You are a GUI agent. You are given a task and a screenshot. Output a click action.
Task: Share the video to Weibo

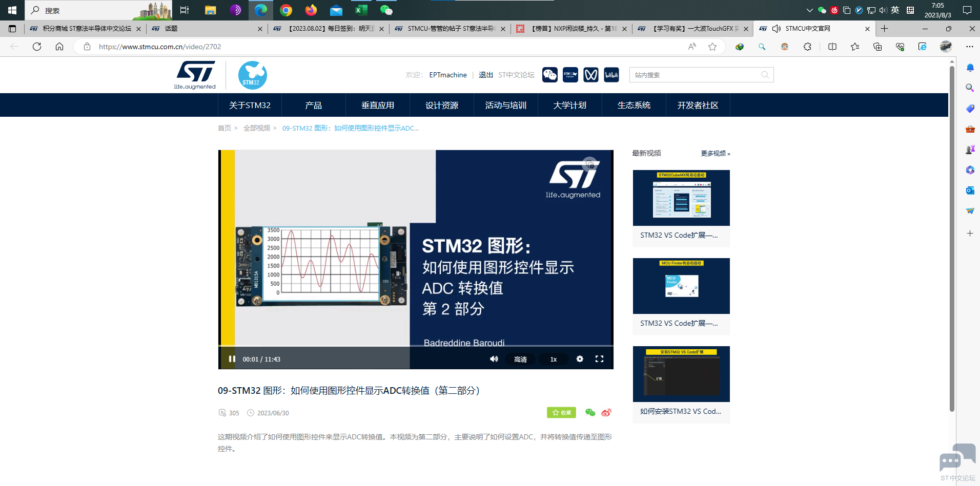click(x=606, y=413)
